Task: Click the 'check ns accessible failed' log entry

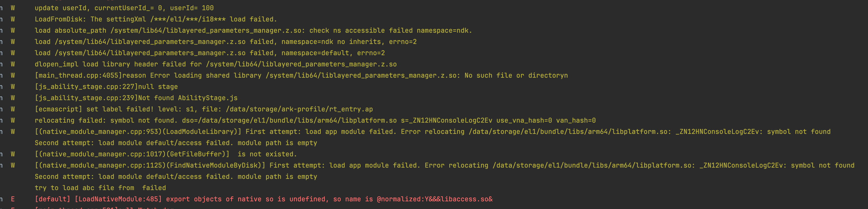Action: coord(361,30)
